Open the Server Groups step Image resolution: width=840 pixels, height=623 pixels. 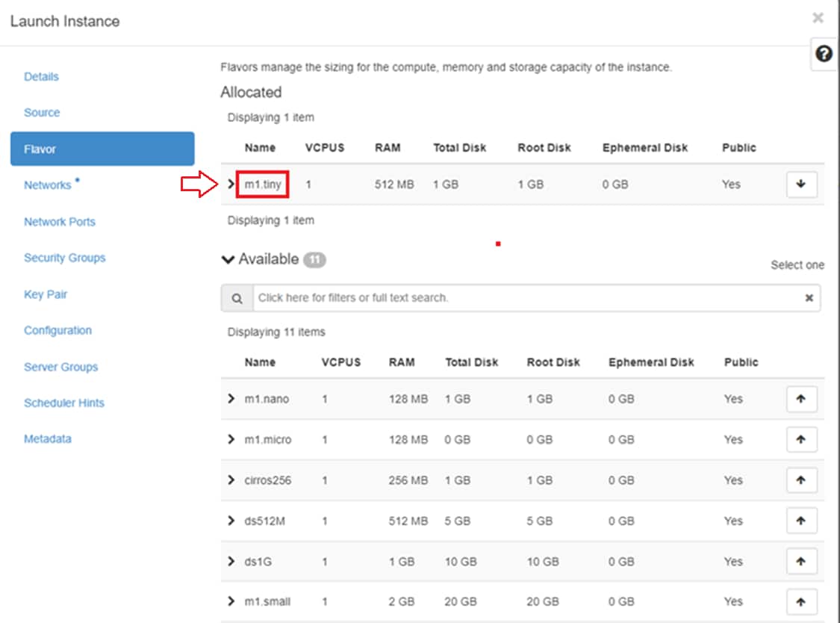point(61,367)
